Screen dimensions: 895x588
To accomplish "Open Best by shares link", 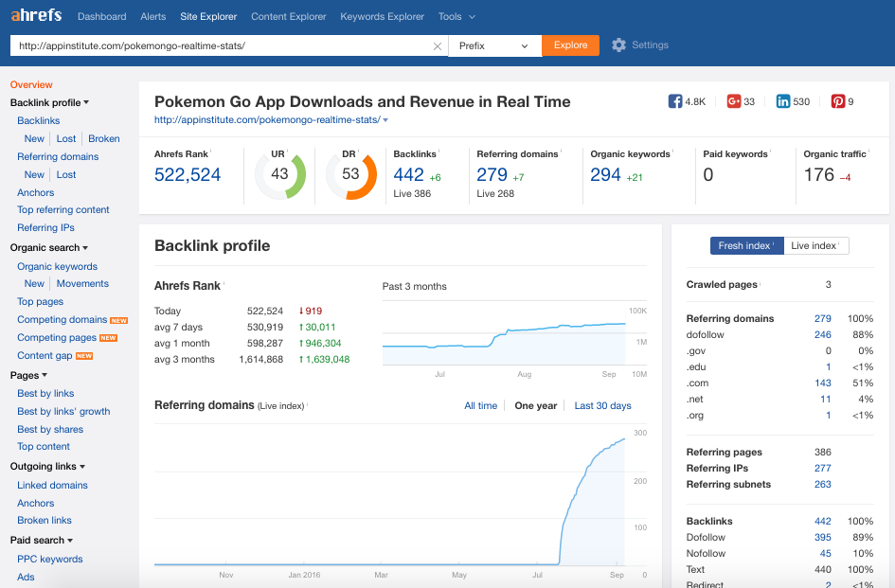I will [50, 430].
